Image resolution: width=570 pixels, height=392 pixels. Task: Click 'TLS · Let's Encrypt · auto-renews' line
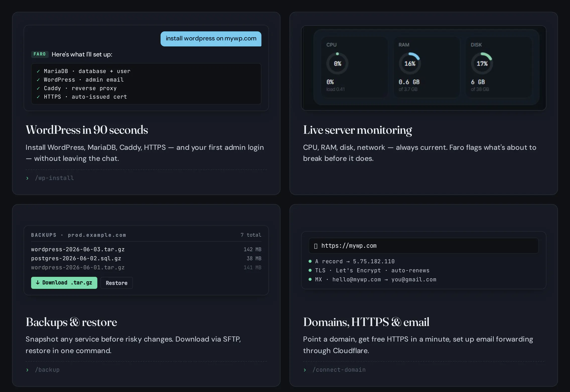point(372,270)
